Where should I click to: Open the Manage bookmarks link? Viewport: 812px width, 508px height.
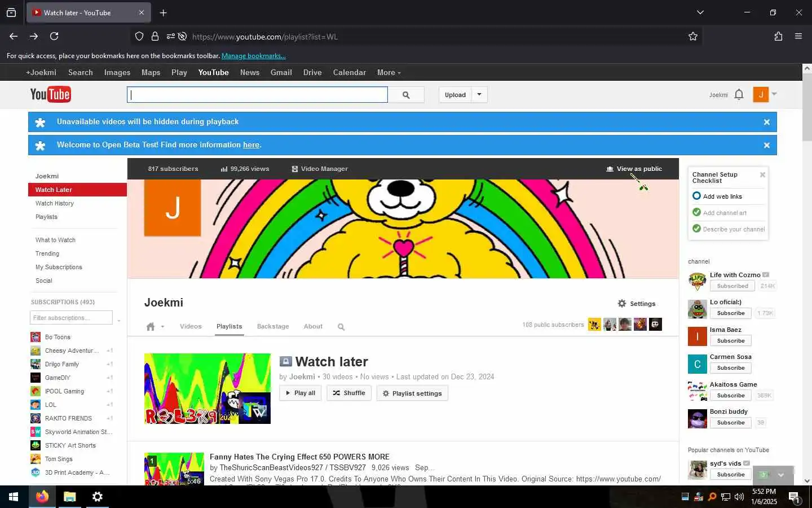(254, 56)
